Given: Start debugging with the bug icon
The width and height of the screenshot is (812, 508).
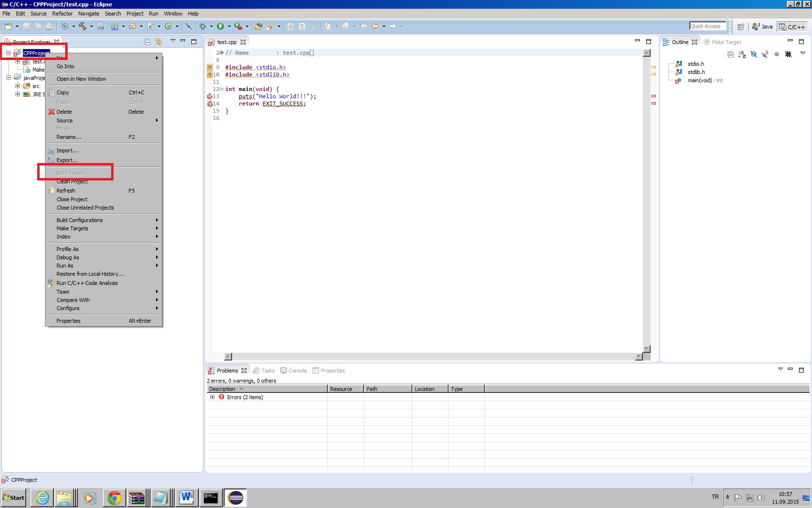Looking at the screenshot, I should 203,26.
